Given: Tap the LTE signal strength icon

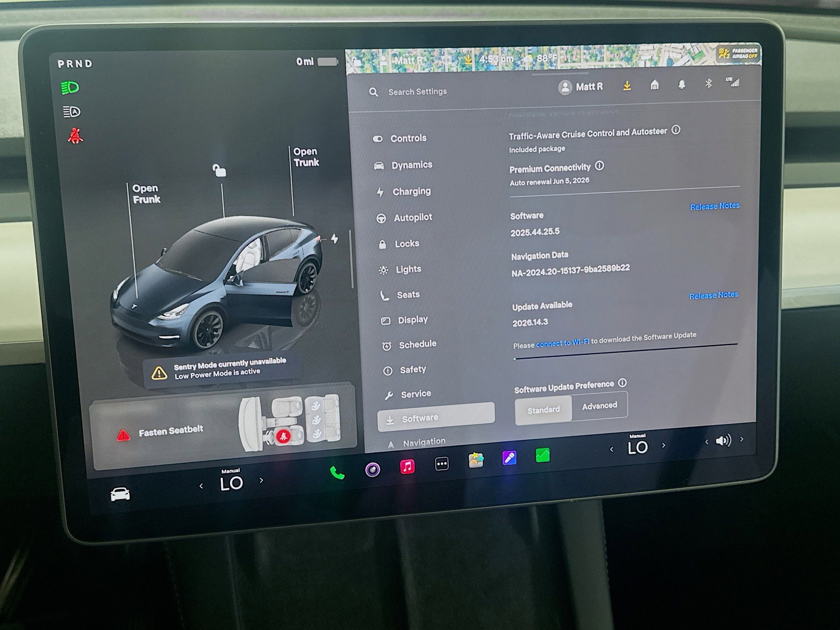Looking at the screenshot, I should [x=733, y=82].
